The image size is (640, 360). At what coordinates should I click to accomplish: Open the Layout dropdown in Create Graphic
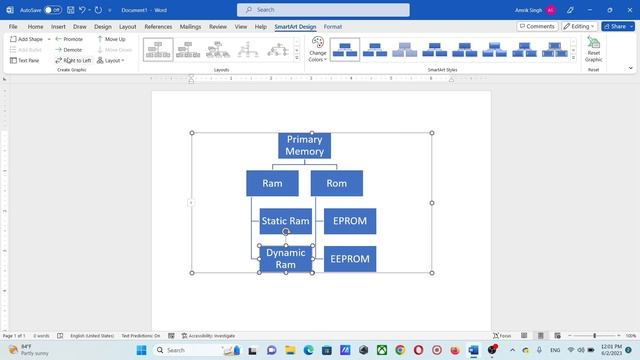click(111, 60)
